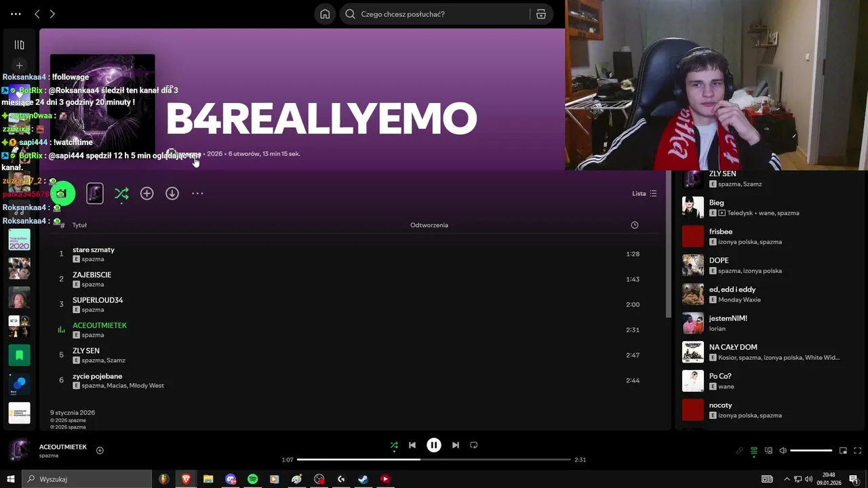Go back with the left arrow
This screenshot has width=868, height=488.
[37, 14]
